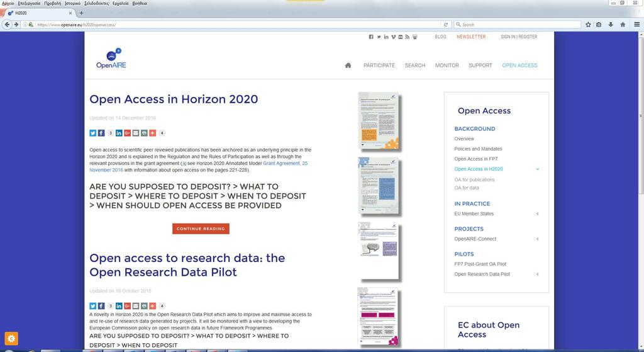Share Research Data Pilot article on Twitter
The height and width of the screenshot is (352, 644).
tap(93, 306)
